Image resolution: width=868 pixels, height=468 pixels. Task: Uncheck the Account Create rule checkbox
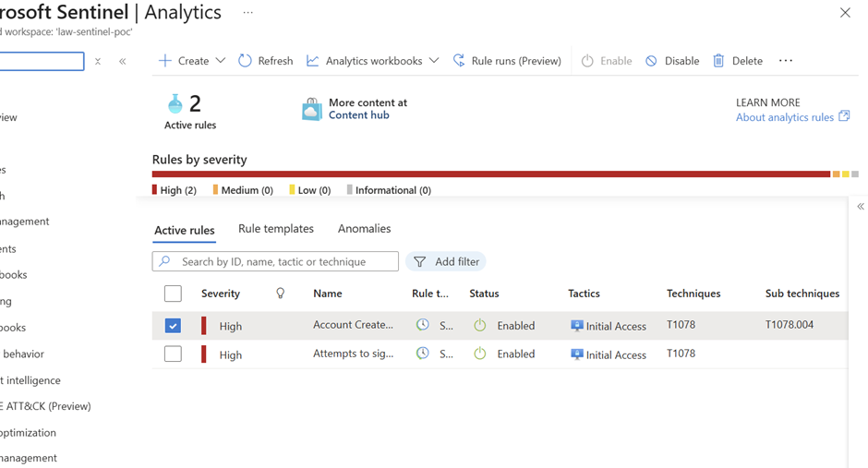click(x=173, y=326)
